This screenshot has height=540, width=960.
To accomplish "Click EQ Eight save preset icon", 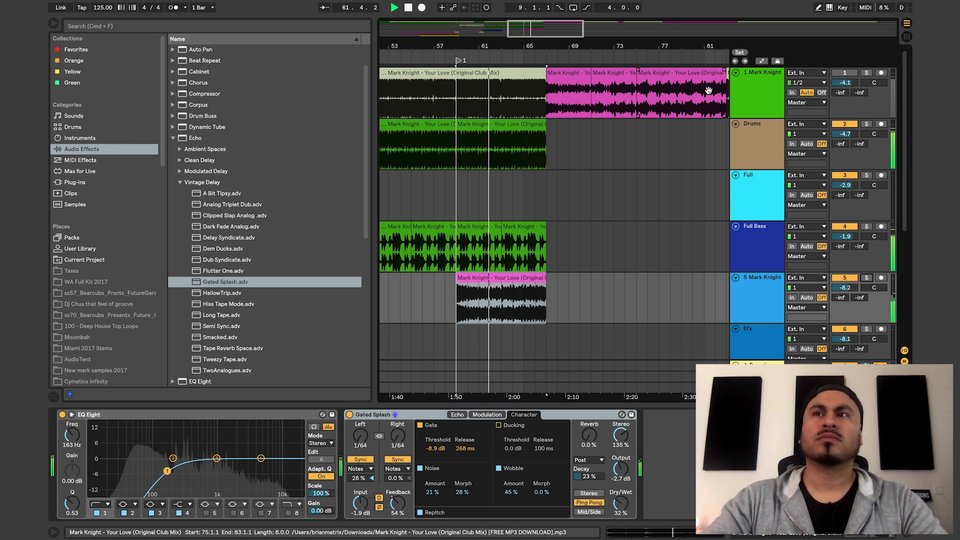I will click(332, 414).
